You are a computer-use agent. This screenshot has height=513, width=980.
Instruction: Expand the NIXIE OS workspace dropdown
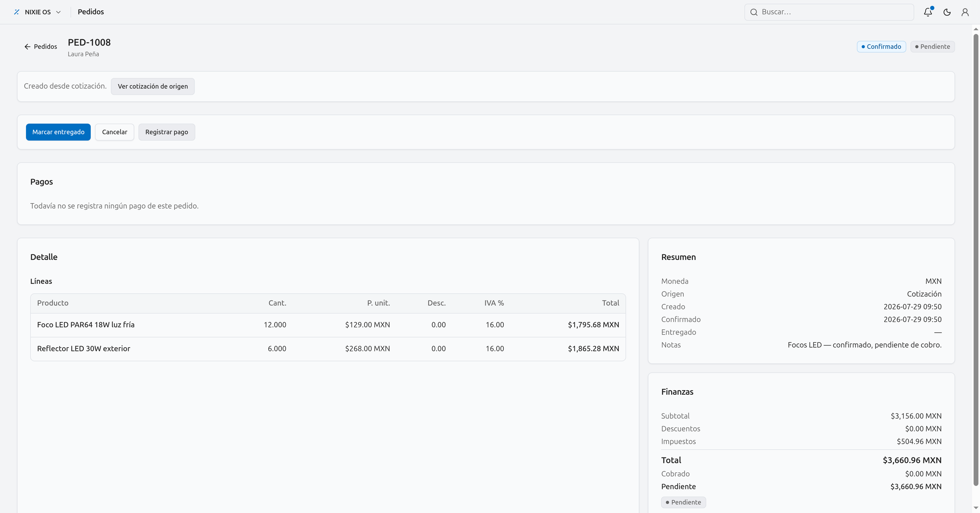coord(38,12)
